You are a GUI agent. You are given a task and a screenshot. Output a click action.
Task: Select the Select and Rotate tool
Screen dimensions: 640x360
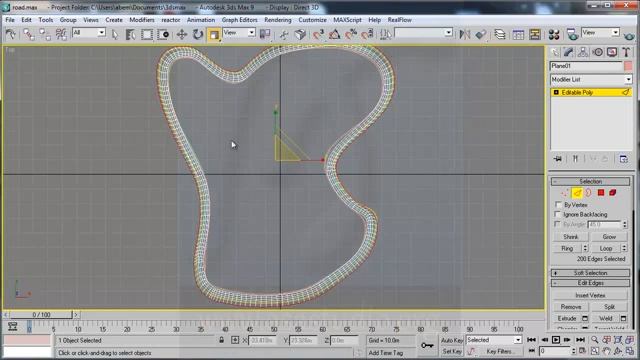coord(198,34)
